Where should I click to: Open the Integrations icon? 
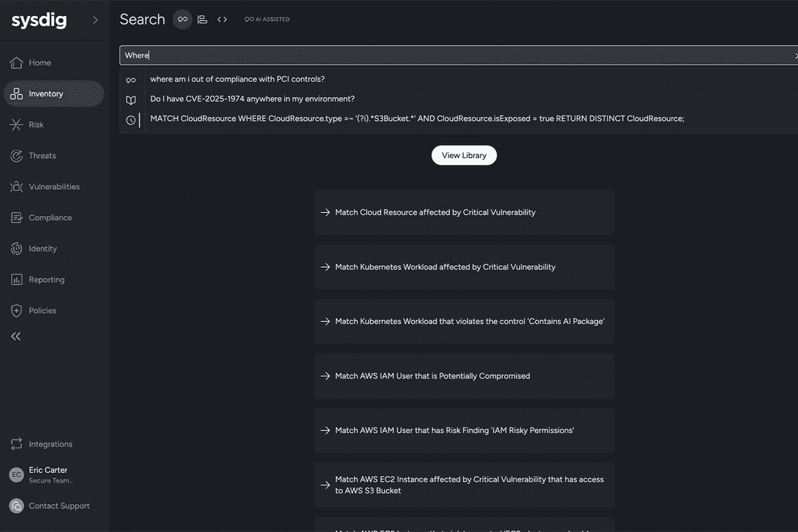(x=17, y=444)
